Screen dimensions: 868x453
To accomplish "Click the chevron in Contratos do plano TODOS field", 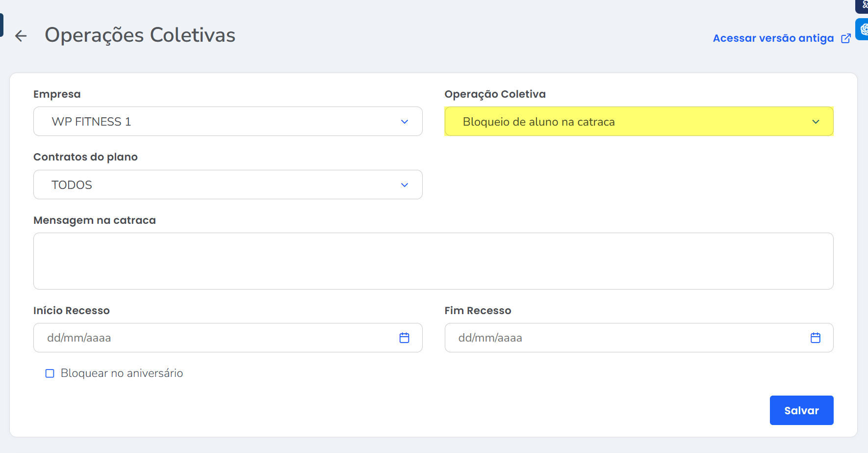I will (x=404, y=185).
